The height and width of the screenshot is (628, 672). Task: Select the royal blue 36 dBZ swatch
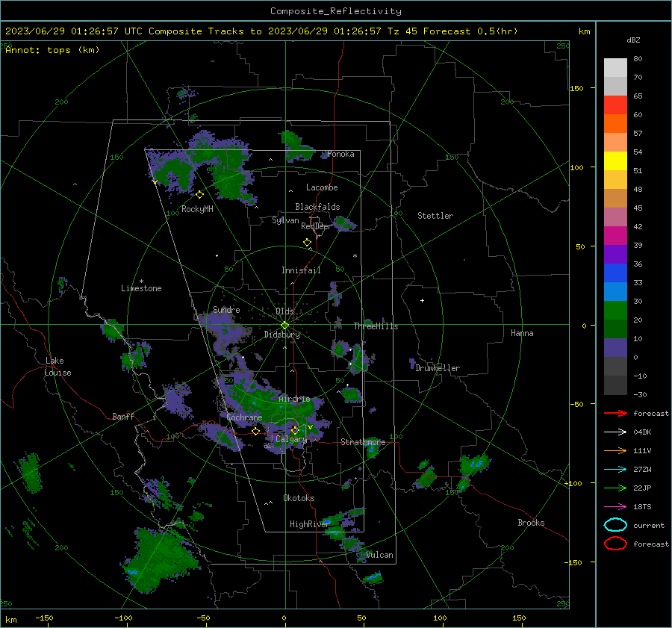pos(615,273)
